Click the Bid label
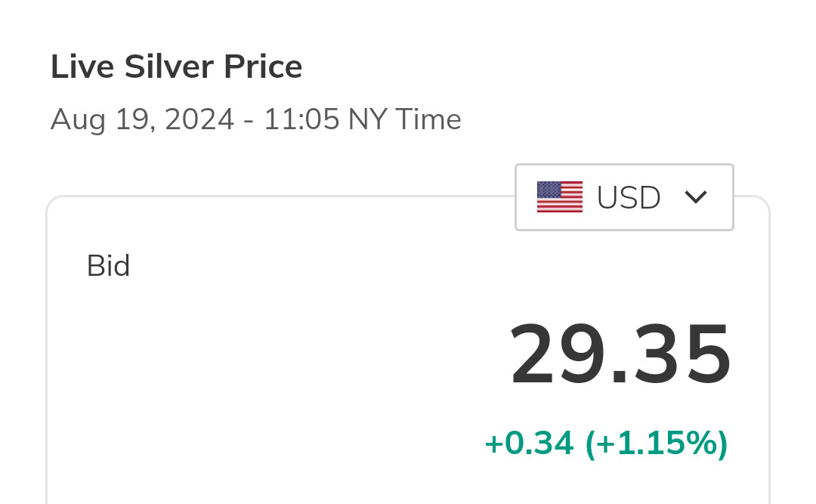 coord(109,266)
